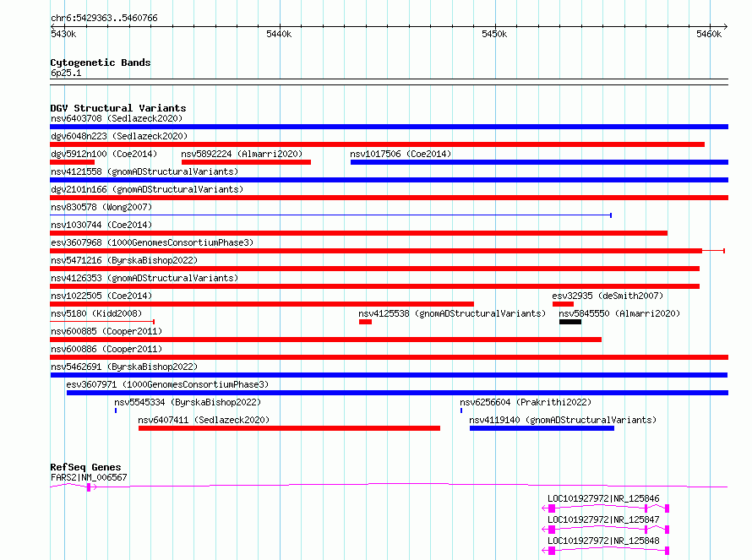Click the nsv5892224 (Almarri2020) label

coord(242,154)
